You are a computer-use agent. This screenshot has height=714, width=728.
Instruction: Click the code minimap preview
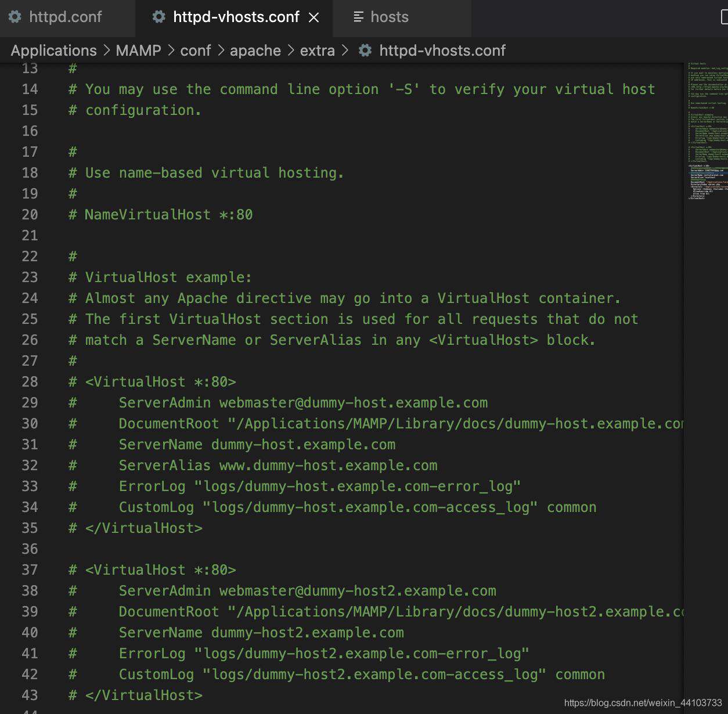point(707,131)
